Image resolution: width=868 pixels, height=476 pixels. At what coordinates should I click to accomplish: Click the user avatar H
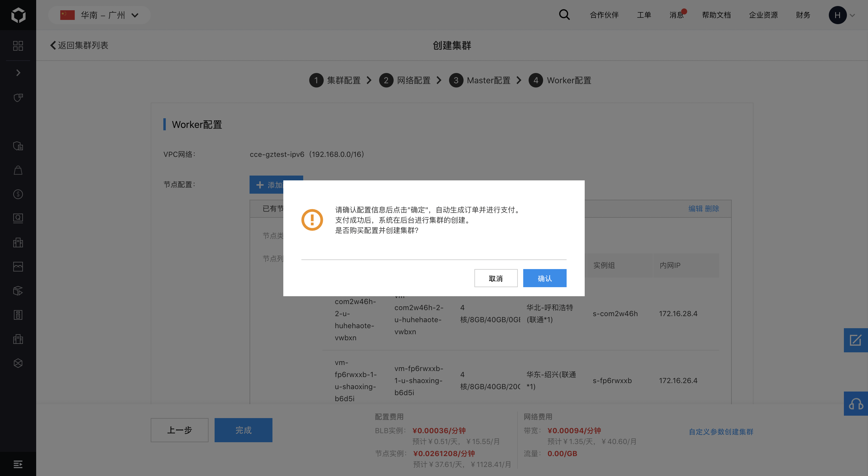pyautogui.click(x=838, y=15)
